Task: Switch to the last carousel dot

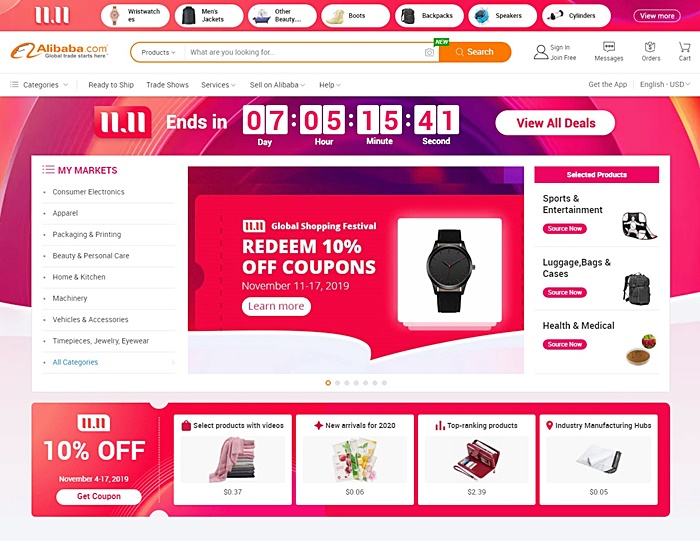Action: (384, 383)
